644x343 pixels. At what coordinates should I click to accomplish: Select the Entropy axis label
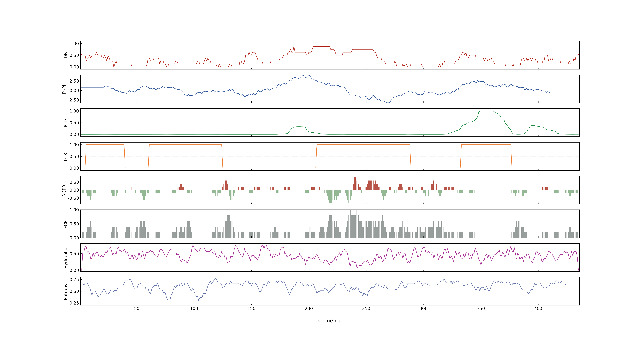(x=66, y=291)
